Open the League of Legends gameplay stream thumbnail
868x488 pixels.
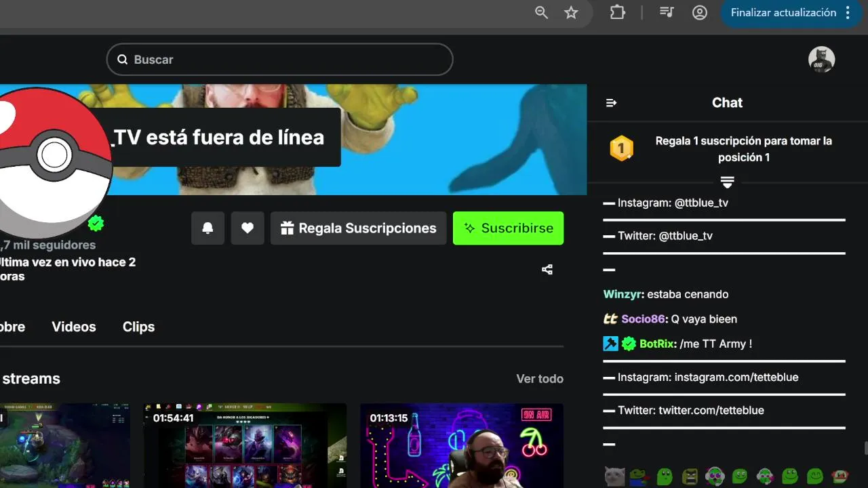coord(65,445)
